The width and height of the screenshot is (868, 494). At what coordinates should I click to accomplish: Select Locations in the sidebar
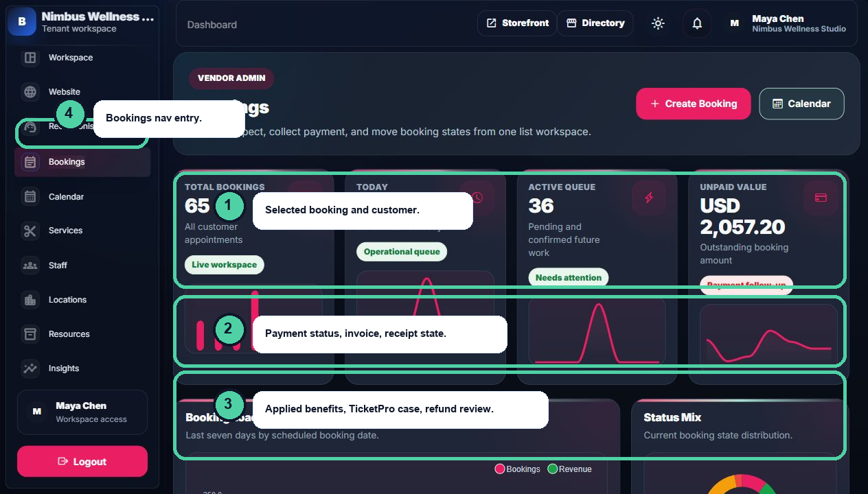[x=82, y=300]
